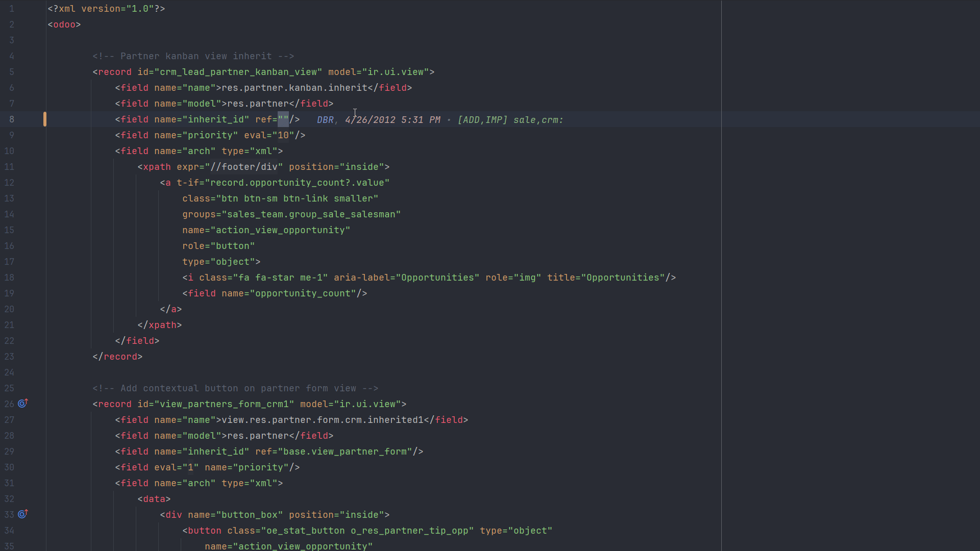Screen dimensions: 980x551
Task: Click the override gutter icon on line 26
Action: coord(23,404)
